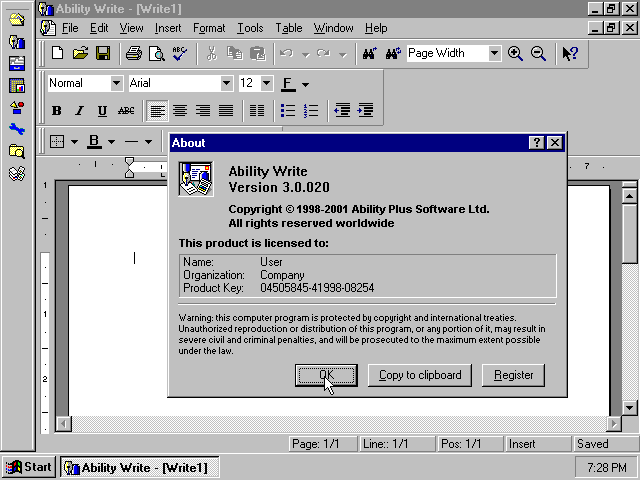The width and height of the screenshot is (640, 480).
Task: Open the Table menu
Action: (289, 28)
